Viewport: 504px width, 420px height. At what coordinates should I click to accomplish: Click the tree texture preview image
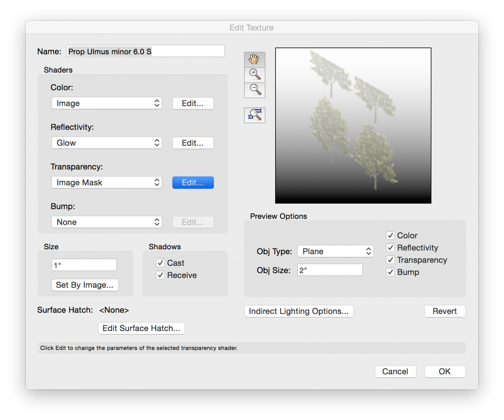coord(353,126)
